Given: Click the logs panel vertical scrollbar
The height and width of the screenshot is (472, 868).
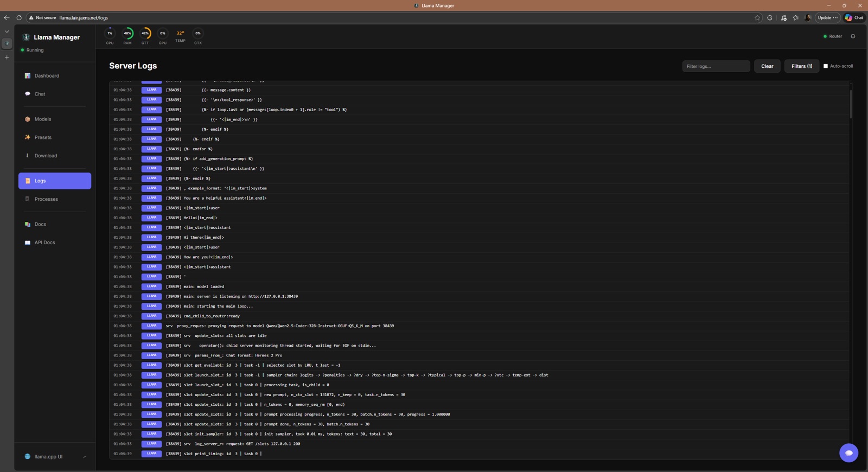Looking at the screenshot, I should tap(851, 104).
